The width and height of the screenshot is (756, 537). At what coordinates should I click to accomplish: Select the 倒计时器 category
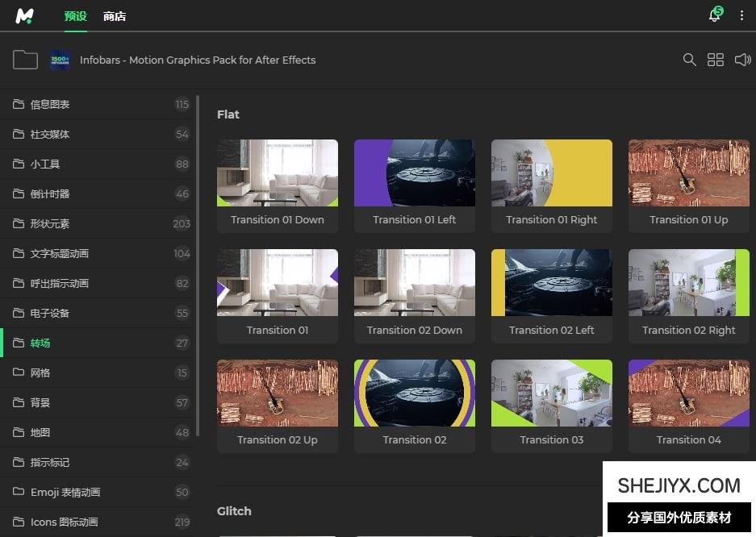pos(50,194)
